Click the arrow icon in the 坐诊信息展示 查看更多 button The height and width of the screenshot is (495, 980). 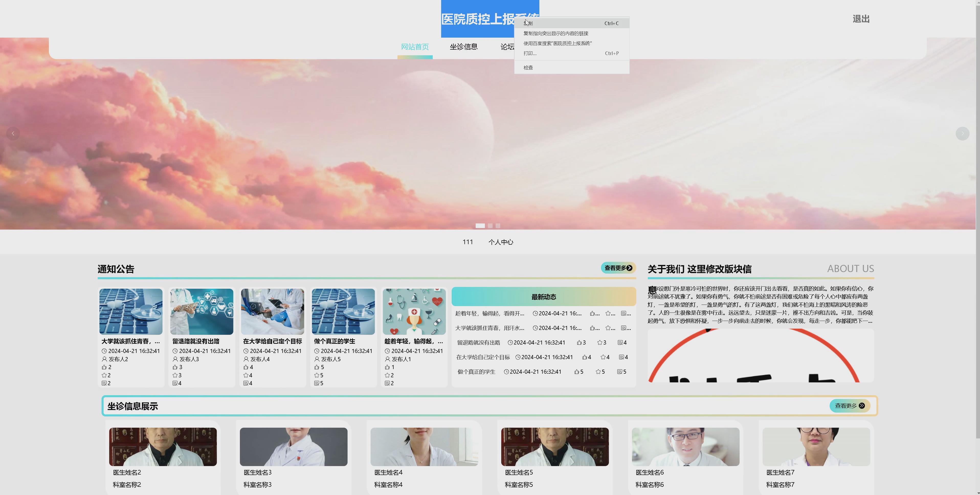(863, 406)
